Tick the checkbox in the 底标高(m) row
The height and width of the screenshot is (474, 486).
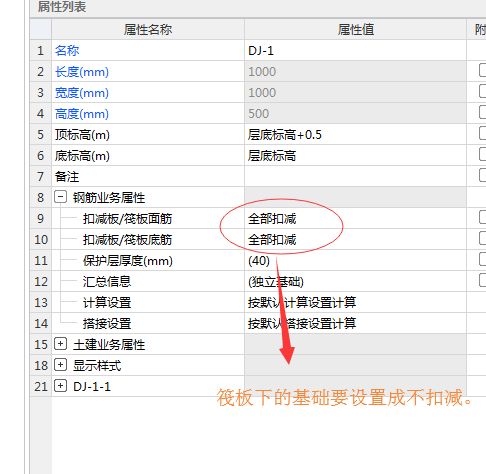482,155
